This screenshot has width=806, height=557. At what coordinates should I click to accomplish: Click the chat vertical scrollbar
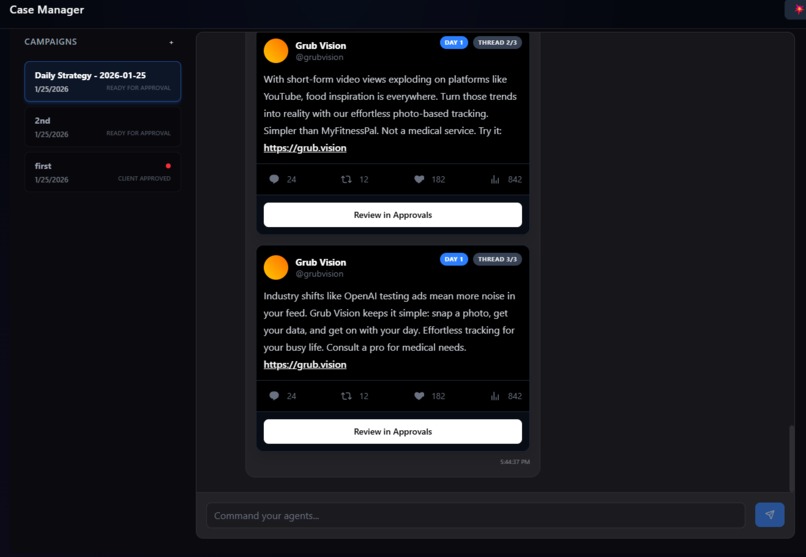click(792, 458)
